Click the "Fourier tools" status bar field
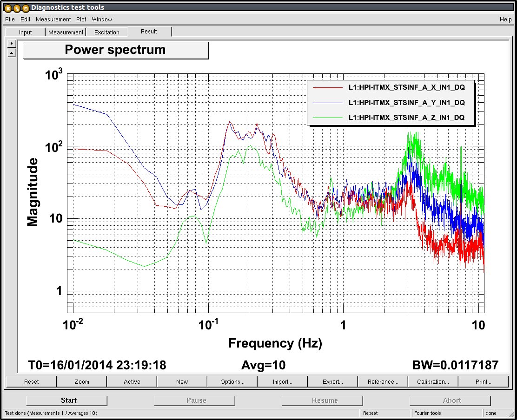 click(446, 413)
